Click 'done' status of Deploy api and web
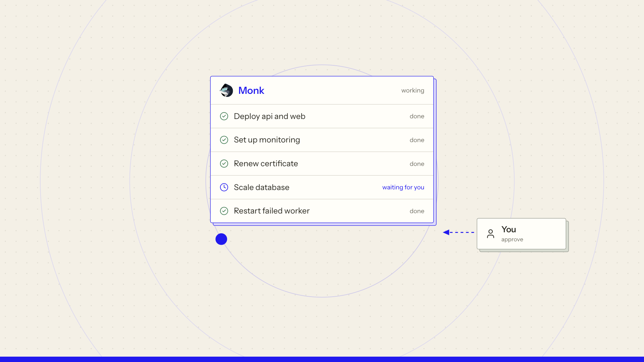The width and height of the screenshot is (644, 362). point(417,116)
